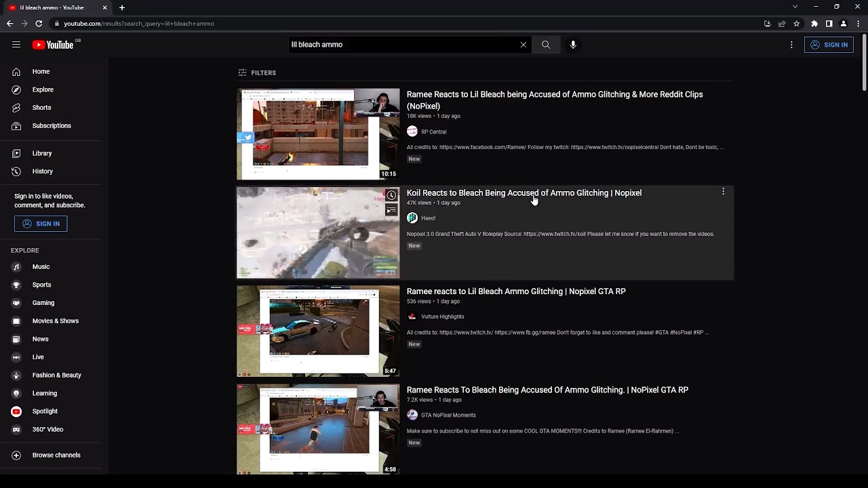This screenshot has height=488, width=868.
Task: Open title 'Ramee reacts to Lil Bleach Ammo Glitching'
Action: click(516, 291)
